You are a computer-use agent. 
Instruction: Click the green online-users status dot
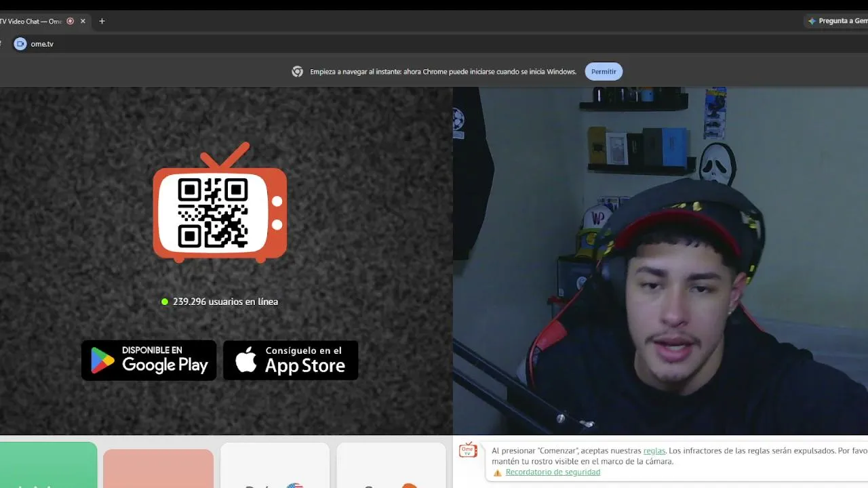point(165,302)
